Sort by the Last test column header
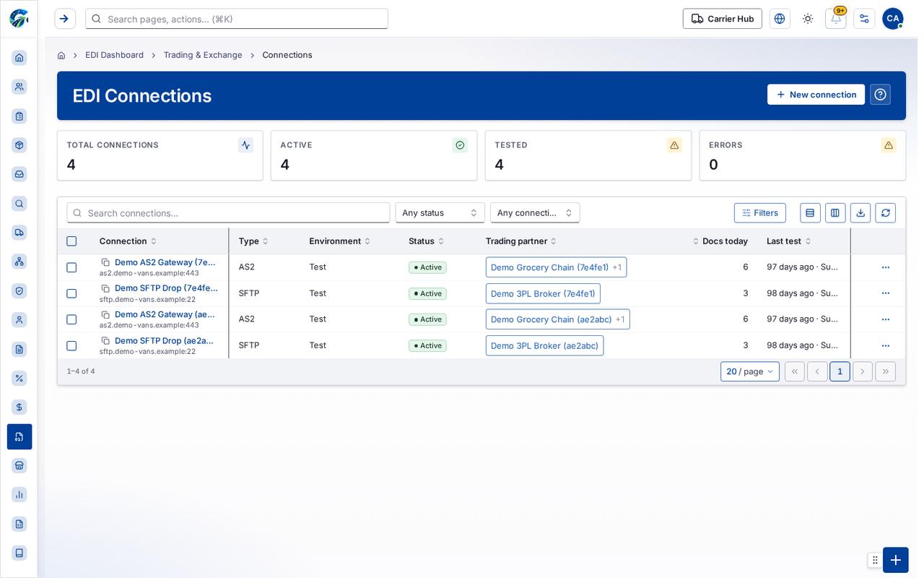The height and width of the screenshot is (578, 924). coord(789,241)
